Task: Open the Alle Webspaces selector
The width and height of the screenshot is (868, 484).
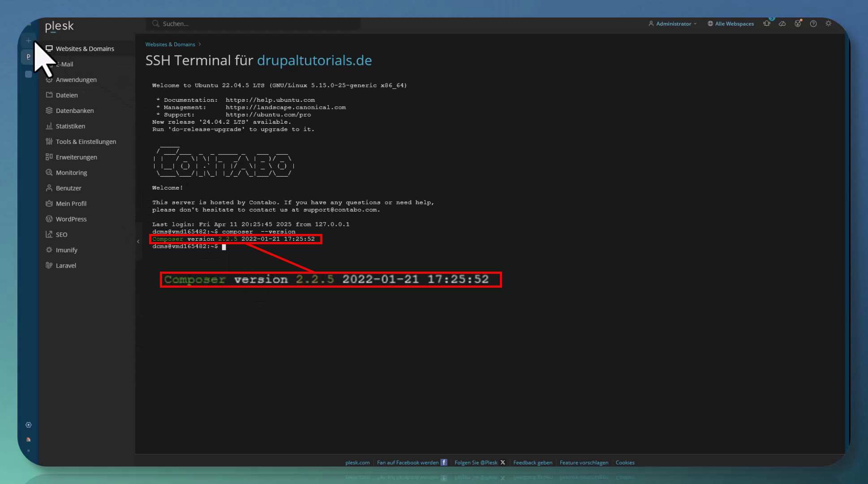Action: (730, 24)
